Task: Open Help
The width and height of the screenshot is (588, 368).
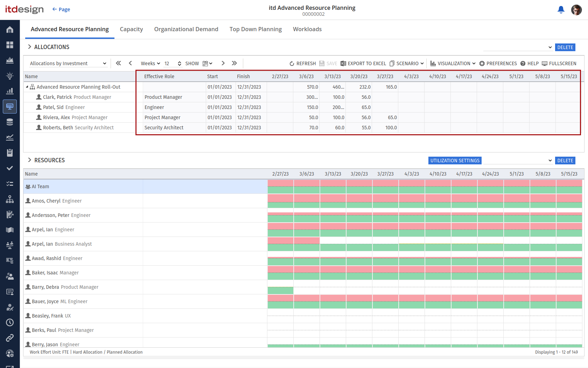Action: coord(530,63)
